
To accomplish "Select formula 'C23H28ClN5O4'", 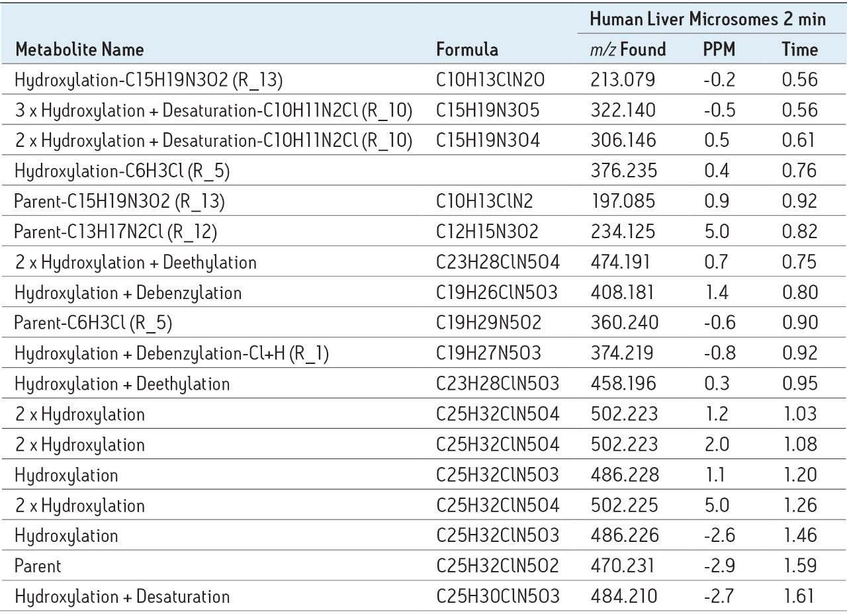I will 498,263.
